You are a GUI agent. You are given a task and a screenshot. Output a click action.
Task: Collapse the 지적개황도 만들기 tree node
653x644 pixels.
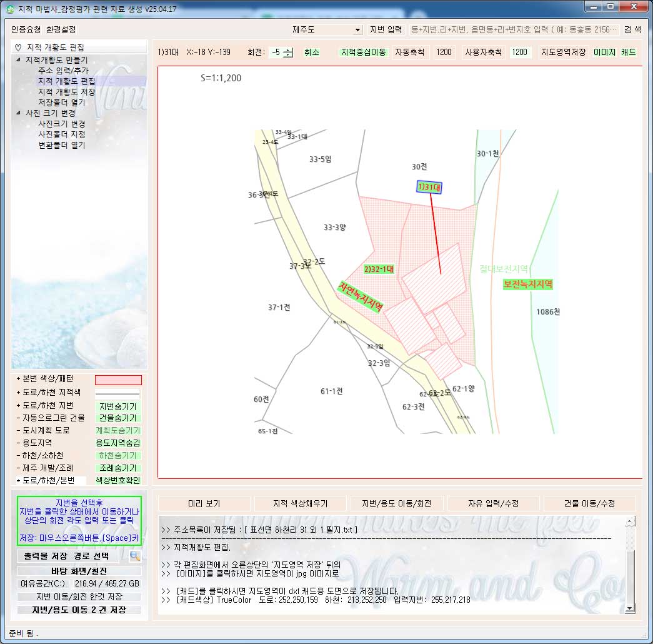pyautogui.click(x=18, y=60)
